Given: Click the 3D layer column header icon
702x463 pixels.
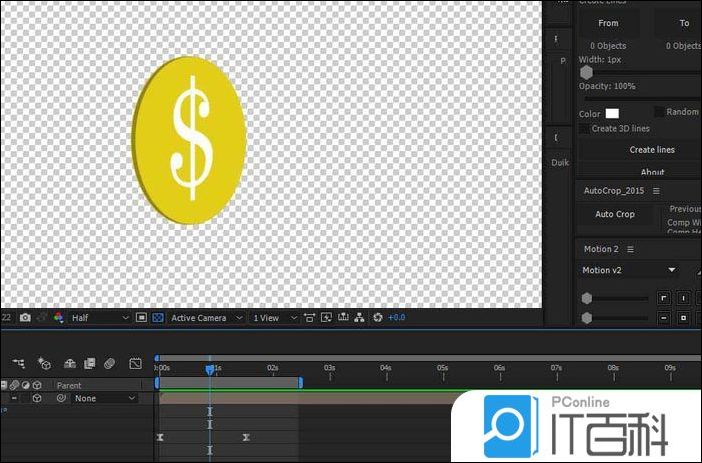Looking at the screenshot, I should [x=37, y=385].
